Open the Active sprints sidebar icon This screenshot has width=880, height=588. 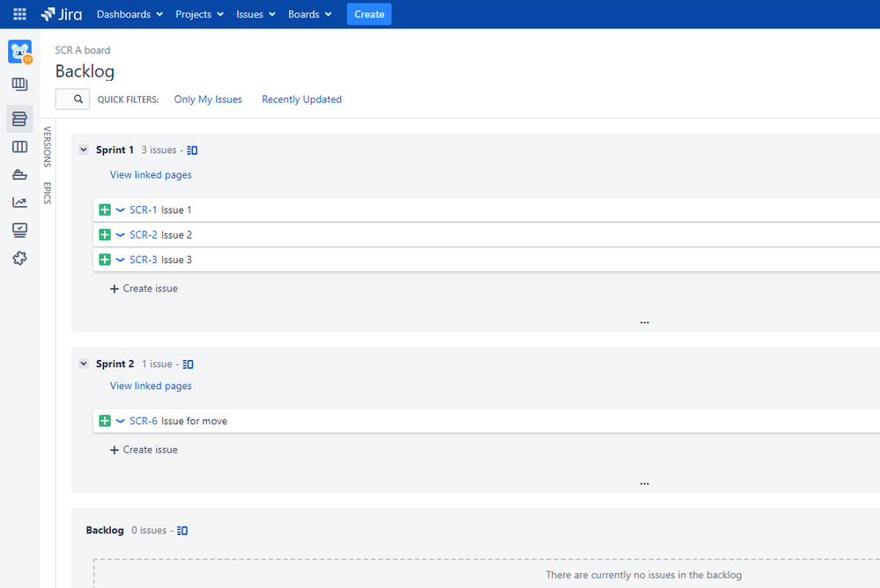point(19,147)
